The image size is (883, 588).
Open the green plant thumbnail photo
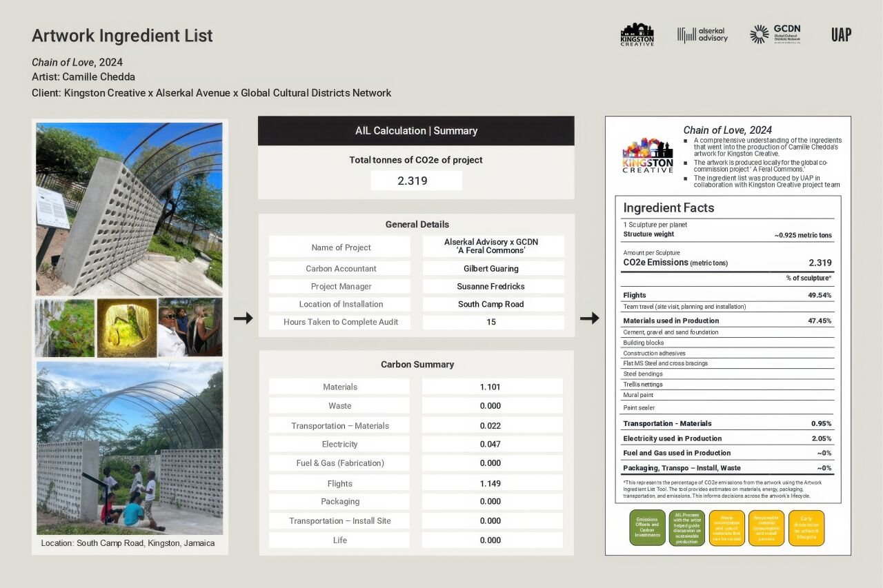pos(65,327)
